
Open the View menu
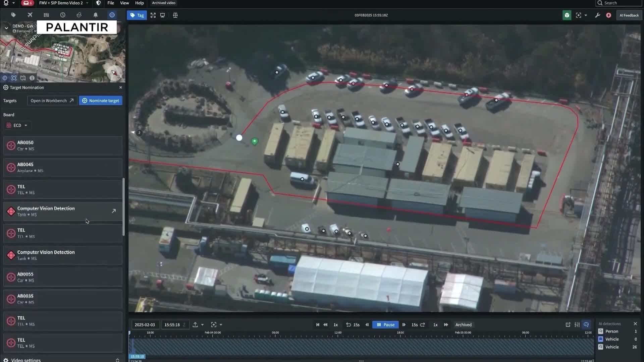point(124,3)
